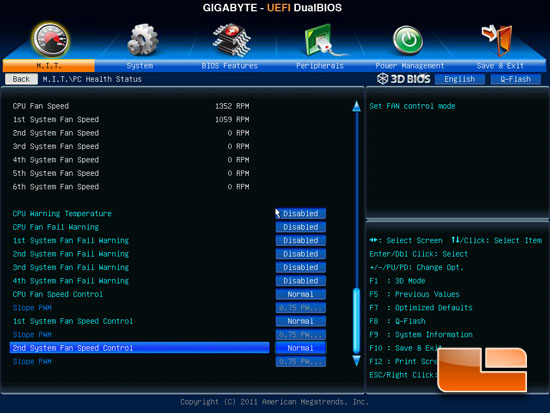Select 3rd System Fan Fail Warning label
The width and height of the screenshot is (550, 413).
(x=71, y=267)
